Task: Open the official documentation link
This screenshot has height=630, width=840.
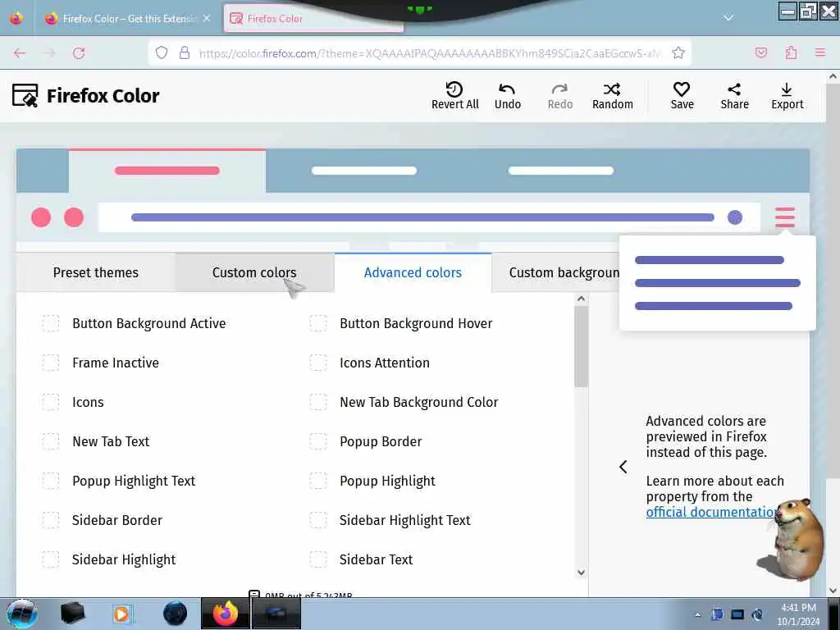Action: click(x=710, y=512)
